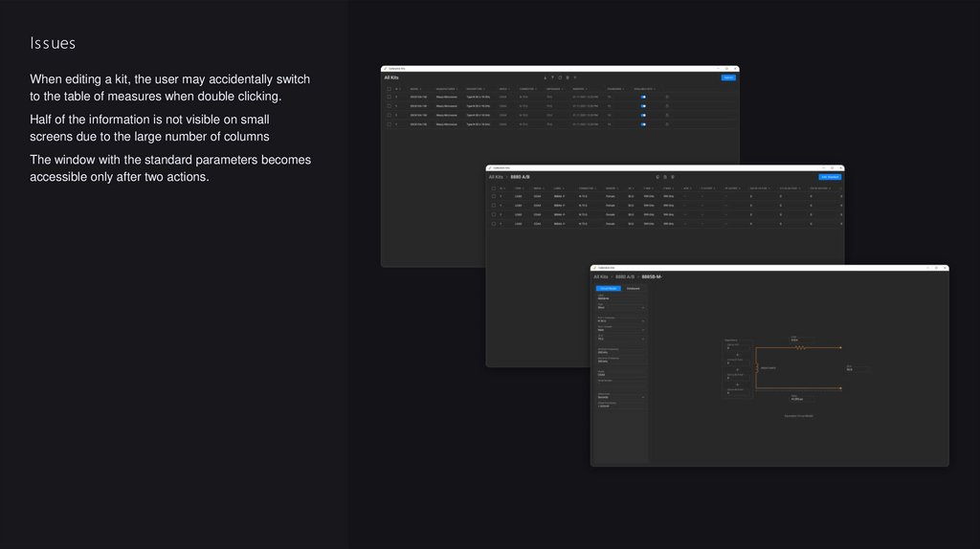Click the delete icon in All Kits toolbar
Viewport: 980px width, 549px height.
(568, 77)
